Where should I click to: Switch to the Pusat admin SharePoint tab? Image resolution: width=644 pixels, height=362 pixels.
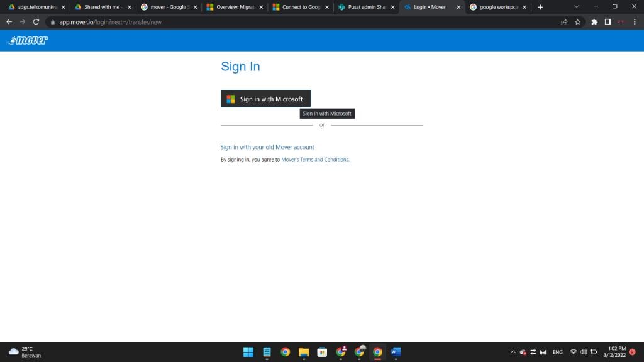click(367, 7)
